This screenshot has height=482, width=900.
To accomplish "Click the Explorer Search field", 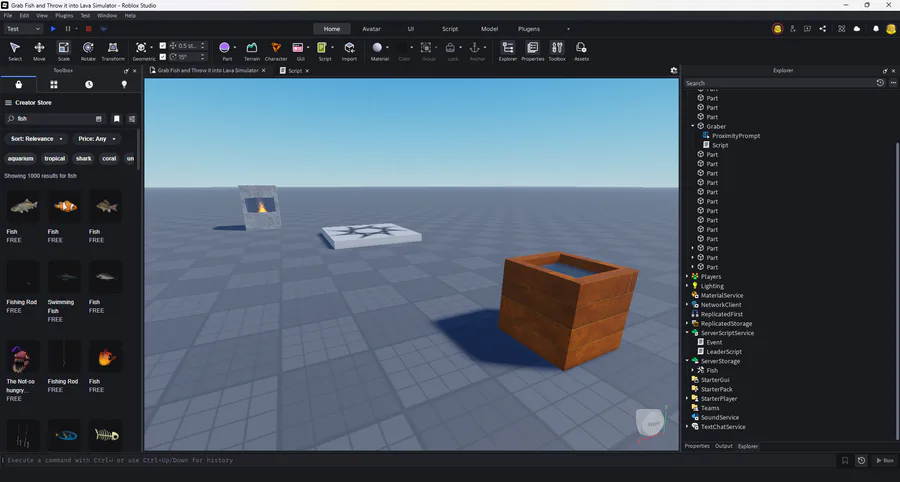I will coord(779,83).
